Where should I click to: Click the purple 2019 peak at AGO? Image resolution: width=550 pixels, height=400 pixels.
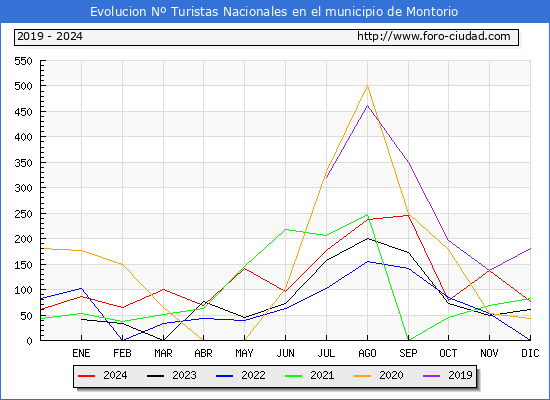367,105
